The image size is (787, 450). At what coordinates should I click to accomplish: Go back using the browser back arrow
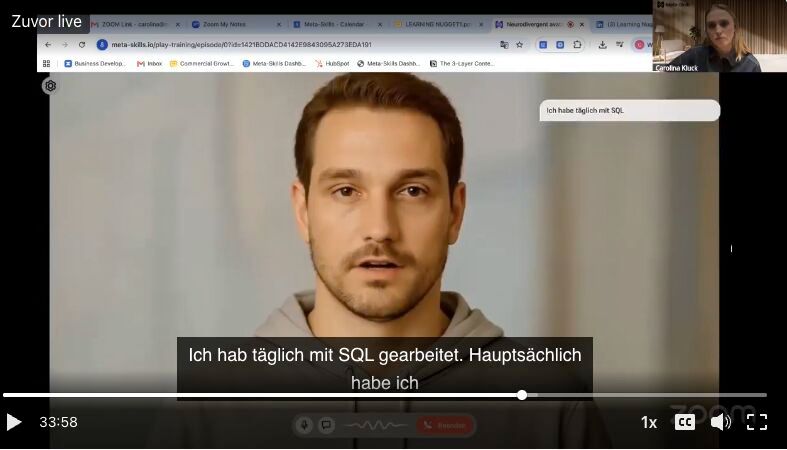pyautogui.click(x=48, y=45)
